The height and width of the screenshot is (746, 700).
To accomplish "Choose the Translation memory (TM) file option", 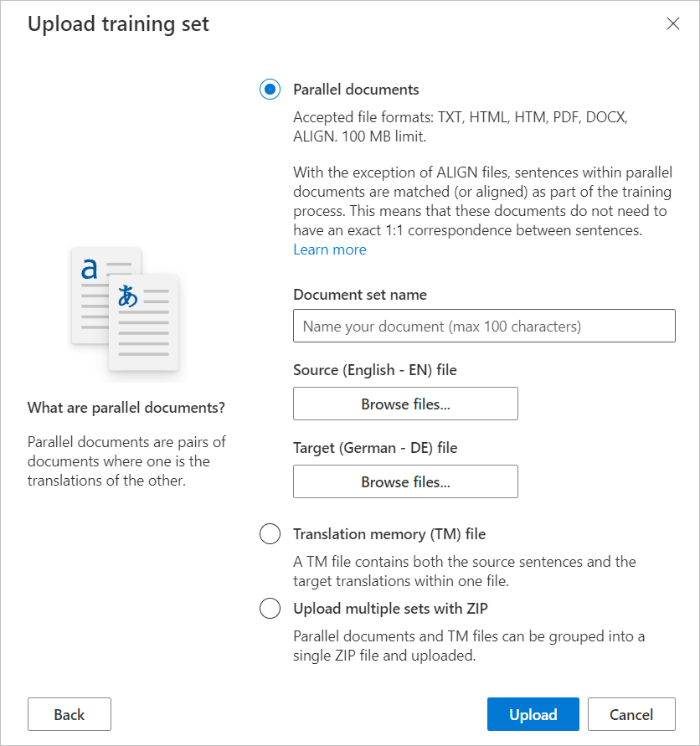I will 270,533.
